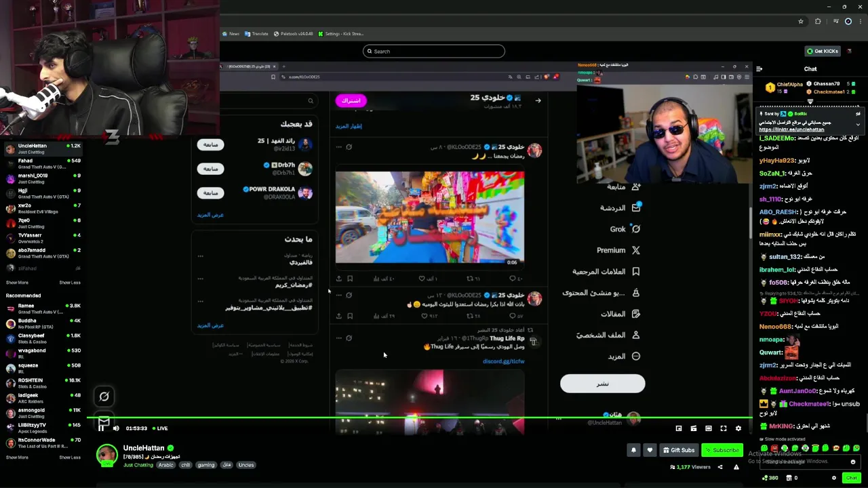
Task: Open Classybeef recommended channel
Action: tap(43, 338)
